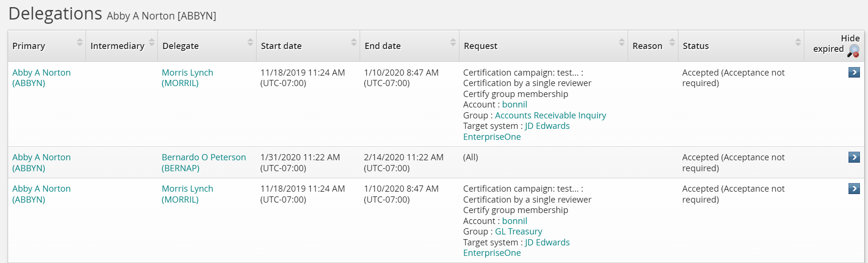Click sort arrows in Start date header
The image size is (868, 263).
[353, 42]
